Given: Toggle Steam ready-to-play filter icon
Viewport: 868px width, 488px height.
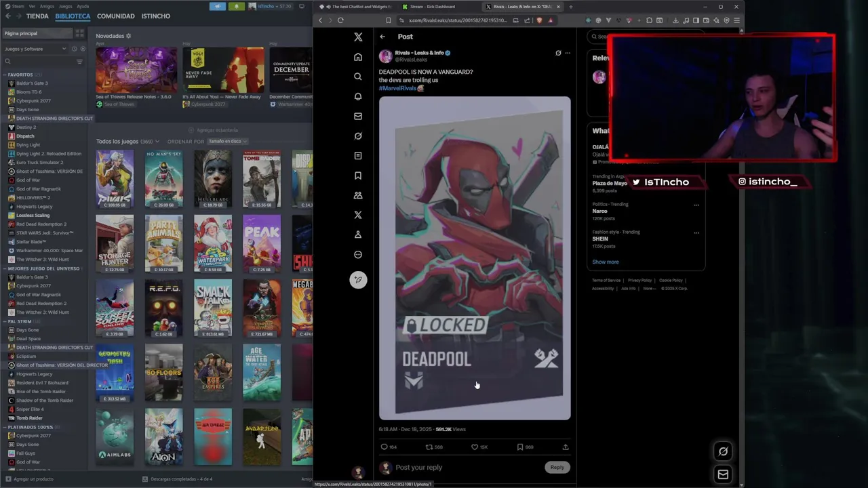Looking at the screenshot, I should coord(83,49).
